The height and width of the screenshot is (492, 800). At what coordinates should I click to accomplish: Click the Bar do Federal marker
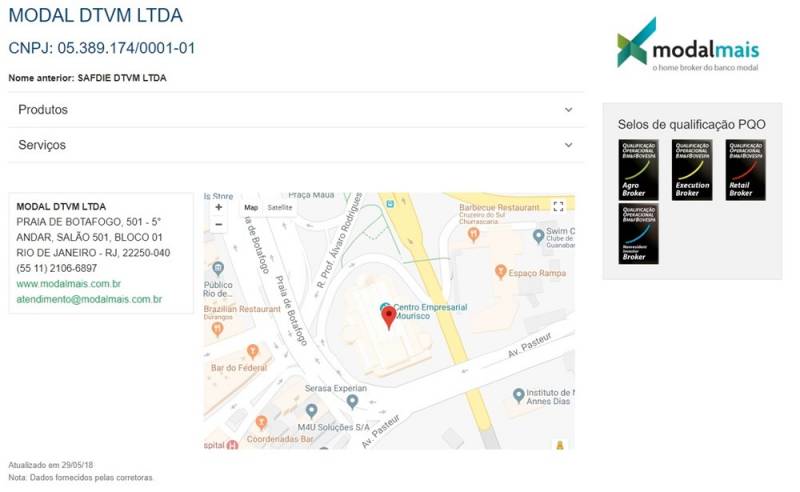point(253,351)
